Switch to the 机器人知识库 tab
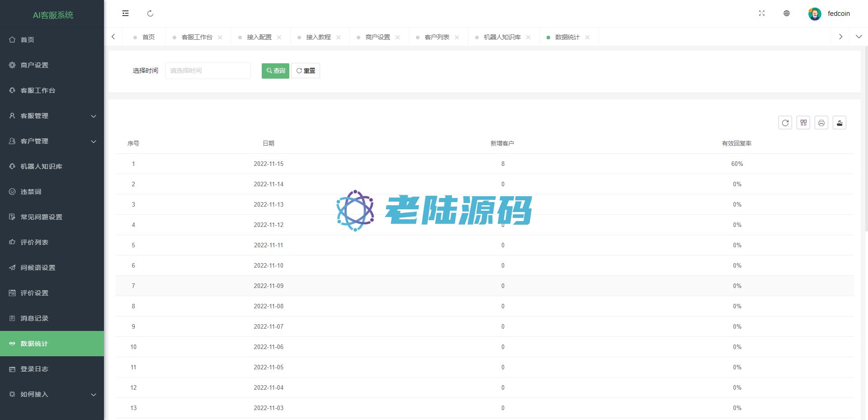Viewport: 868px width, 420px height. click(x=502, y=37)
